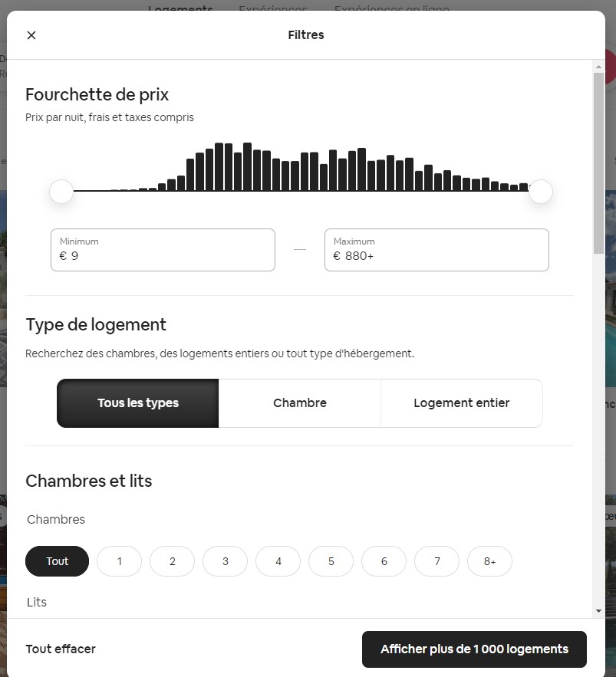616x677 pixels.
Task: Choose the Logement entier accommodation type
Action: pos(461,403)
